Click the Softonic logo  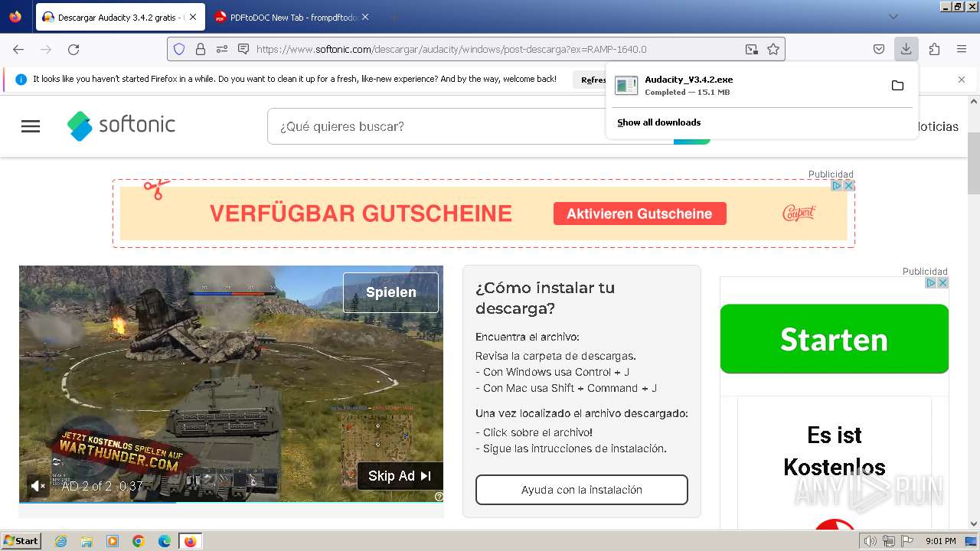(121, 126)
